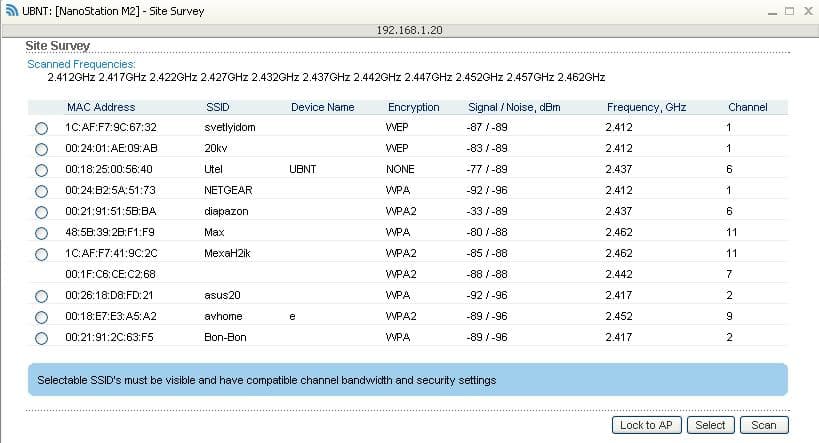819x443 pixels.
Task: Click signal value -33 / -89
Action: (487, 211)
